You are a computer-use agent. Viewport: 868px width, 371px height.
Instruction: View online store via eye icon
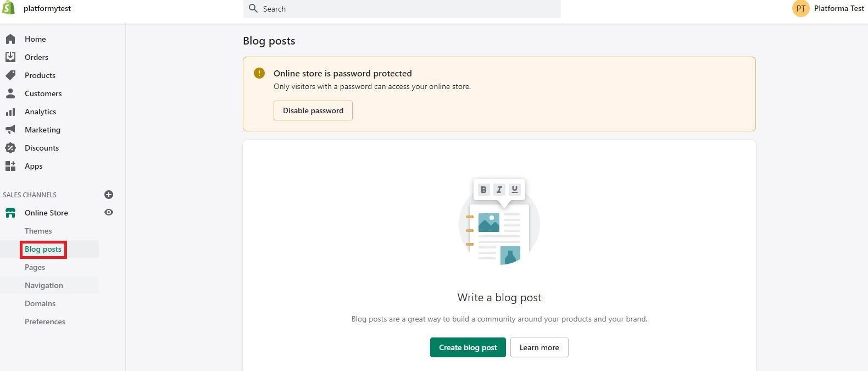pyautogui.click(x=109, y=212)
